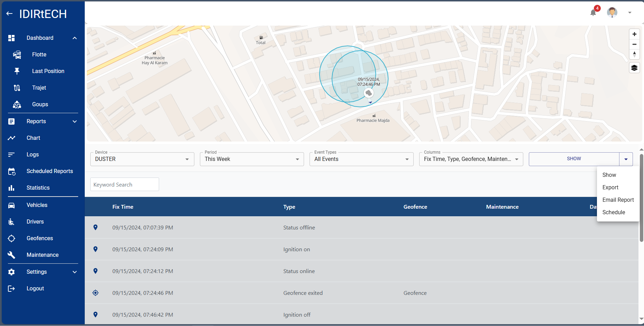Image resolution: width=644 pixels, height=326 pixels.
Task: Zoom in on the map with plus button
Action: (634, 34)
